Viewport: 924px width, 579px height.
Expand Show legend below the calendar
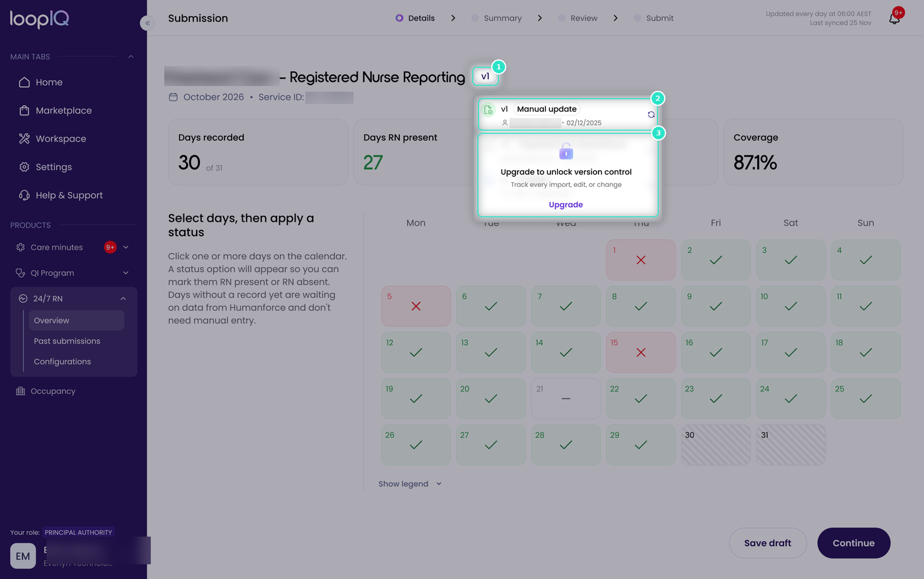tap(410, 484)
